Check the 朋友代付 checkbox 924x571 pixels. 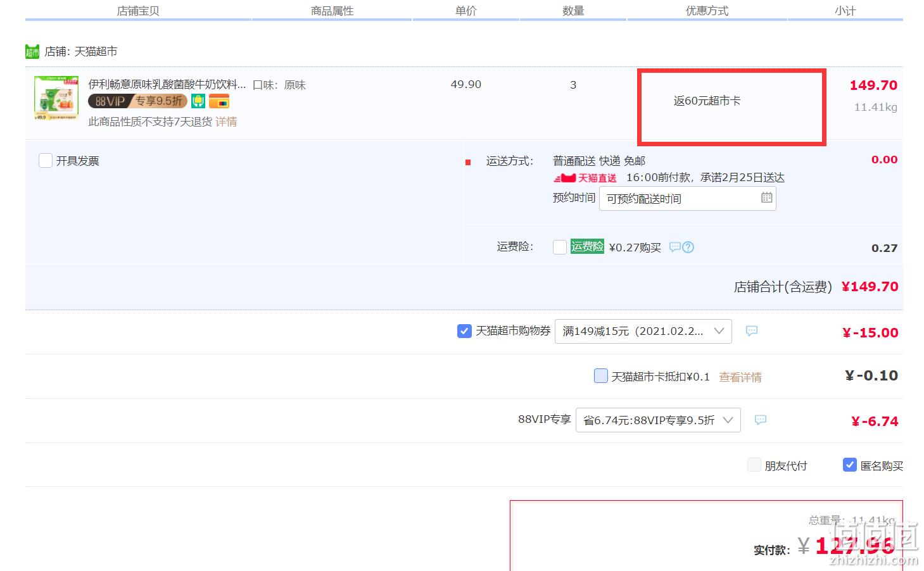coord(754,465)
